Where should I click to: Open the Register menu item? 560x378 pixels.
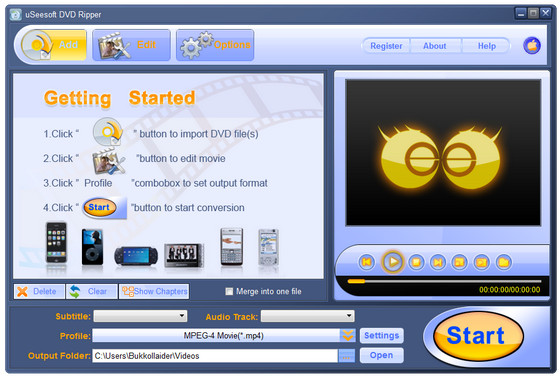click(386, 46)
